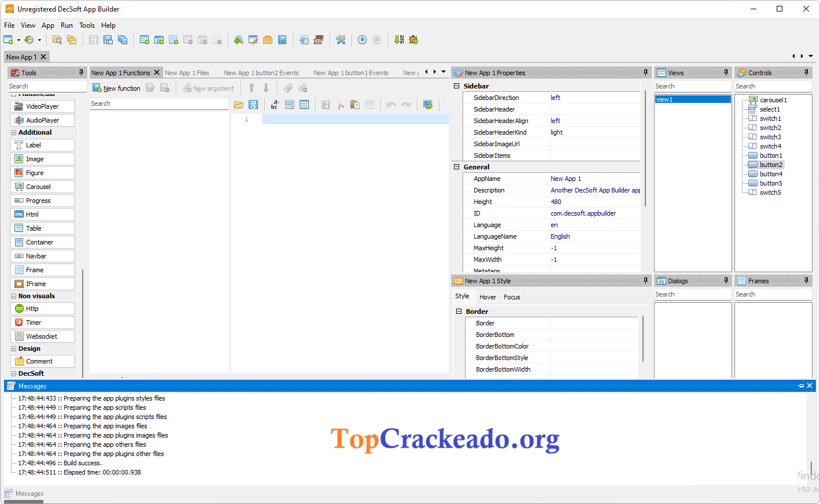Open the language translation flag icon
Screen dimensions: 820x504
(318, 40)
